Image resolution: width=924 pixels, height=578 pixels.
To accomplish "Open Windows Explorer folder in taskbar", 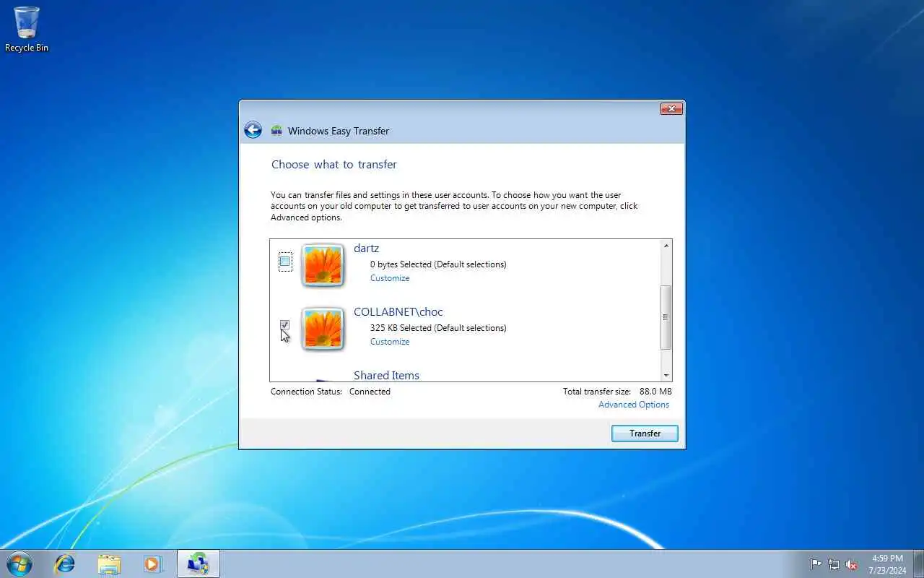I will [x=109, y=564].
